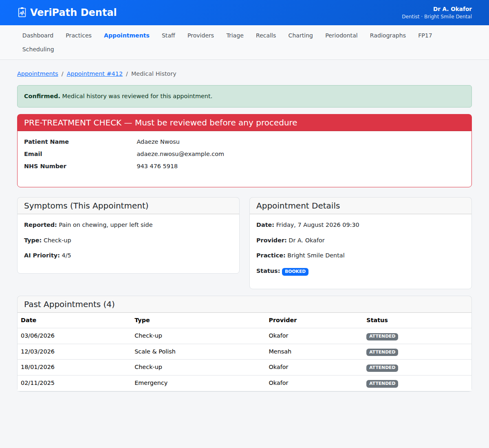Open the Charting section
The height and width of the screenshot is (448, 489).
pos(300,35)
